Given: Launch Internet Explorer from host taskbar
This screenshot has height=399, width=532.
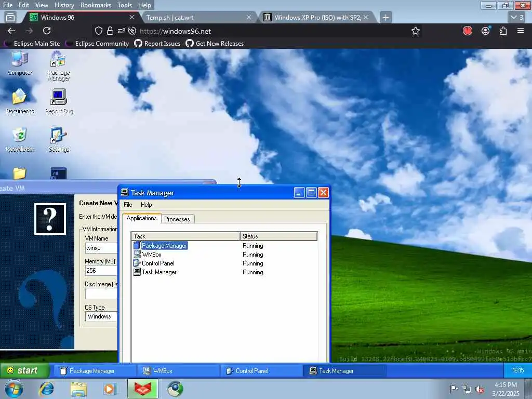Looking at the screenshot, I should pyautogui.click(x=46, y=389).
